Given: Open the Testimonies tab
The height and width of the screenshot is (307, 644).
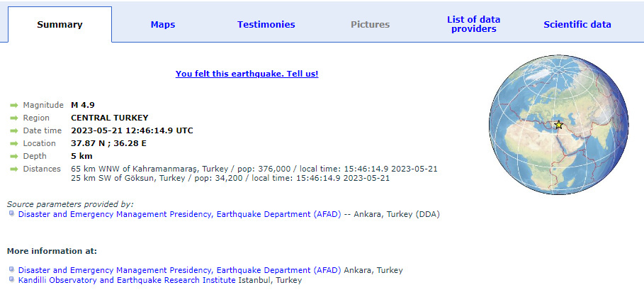Looking at the screenshot, I should point(266,25).
